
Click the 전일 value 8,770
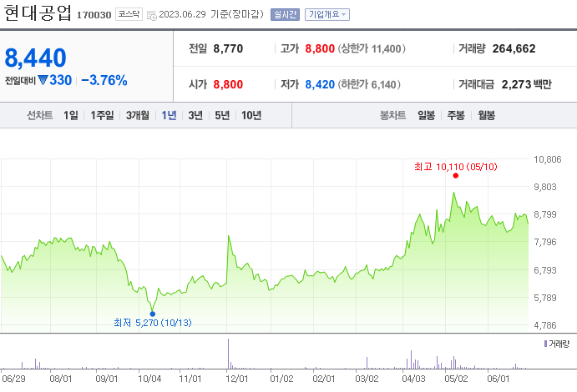(228, 48)
